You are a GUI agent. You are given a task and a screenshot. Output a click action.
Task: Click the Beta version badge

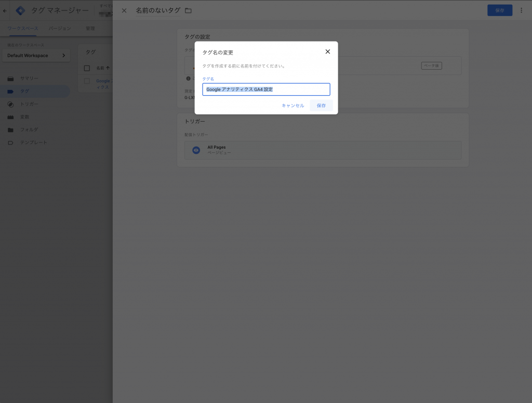[x=431, y=66]
